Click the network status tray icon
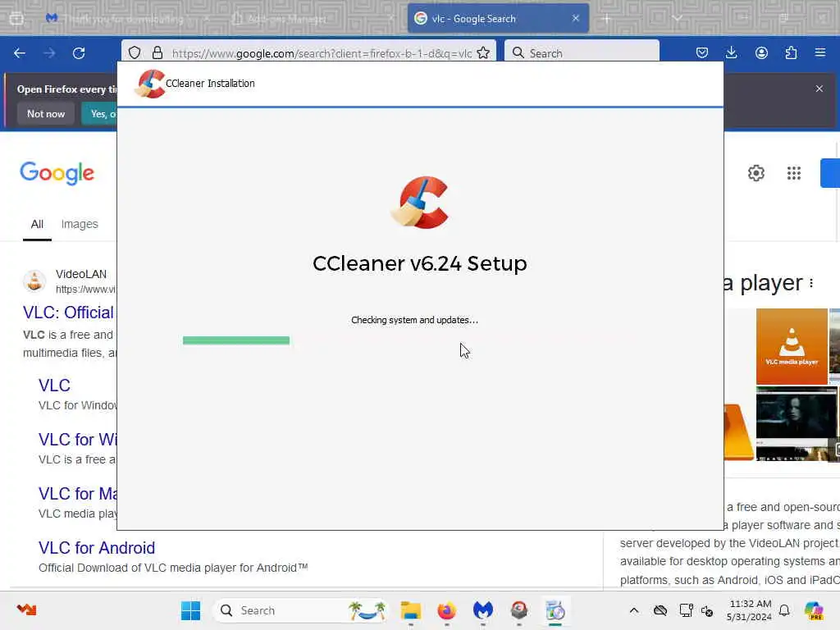Viewport: 840px width, 630px height. tap(685, 610)
